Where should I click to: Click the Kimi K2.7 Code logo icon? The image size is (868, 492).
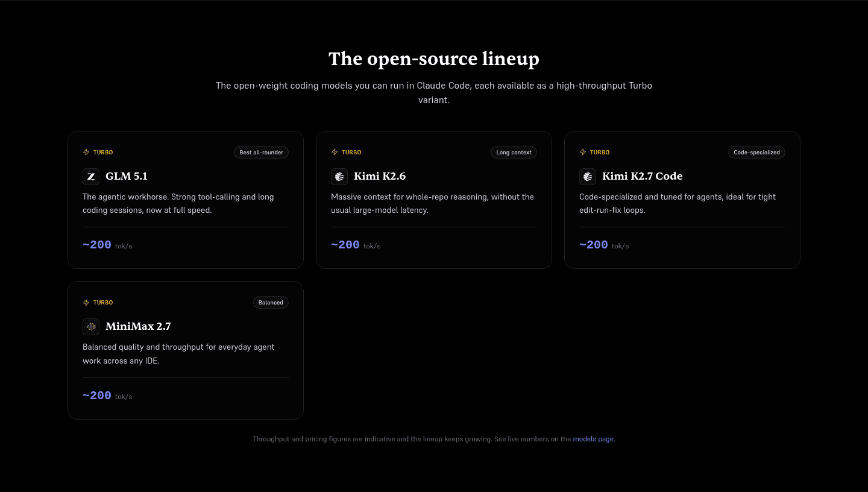(588, 177)
